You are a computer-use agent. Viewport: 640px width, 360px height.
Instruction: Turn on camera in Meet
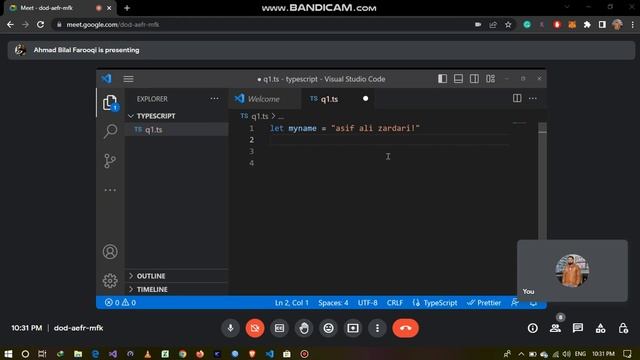pyautogui.click(x=255, y=328)
